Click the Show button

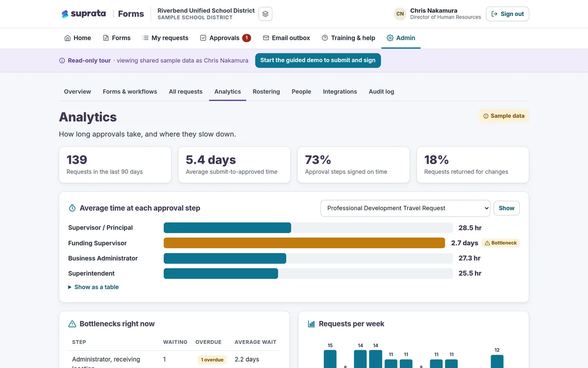click(506, 208)
